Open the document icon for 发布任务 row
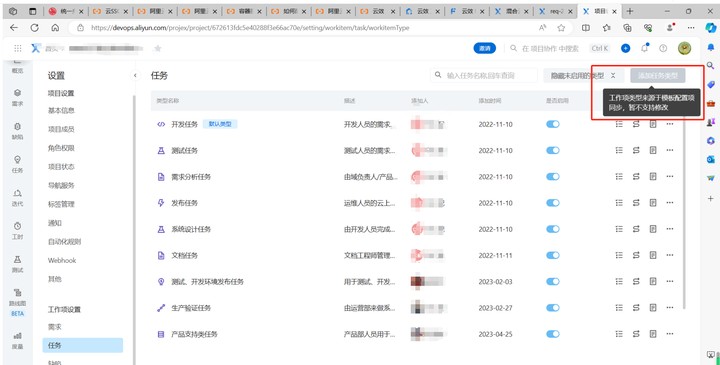 point(653,203)
